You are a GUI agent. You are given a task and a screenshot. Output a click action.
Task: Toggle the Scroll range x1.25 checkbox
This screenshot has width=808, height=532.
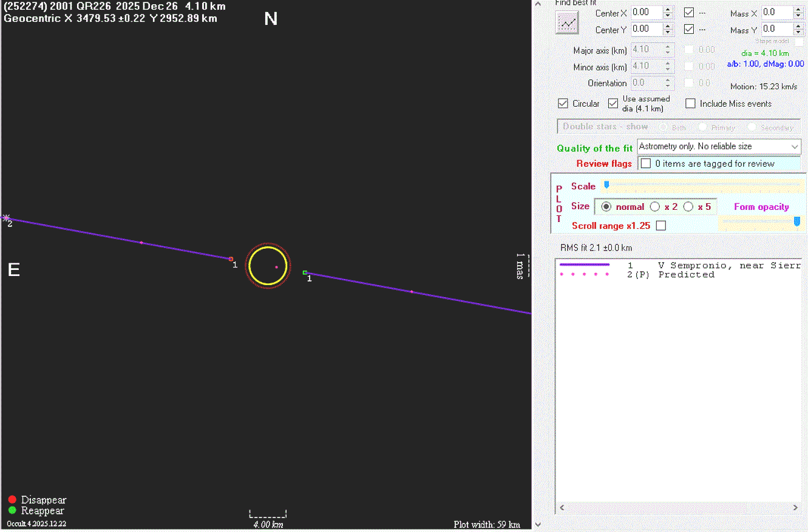[661, 226]
